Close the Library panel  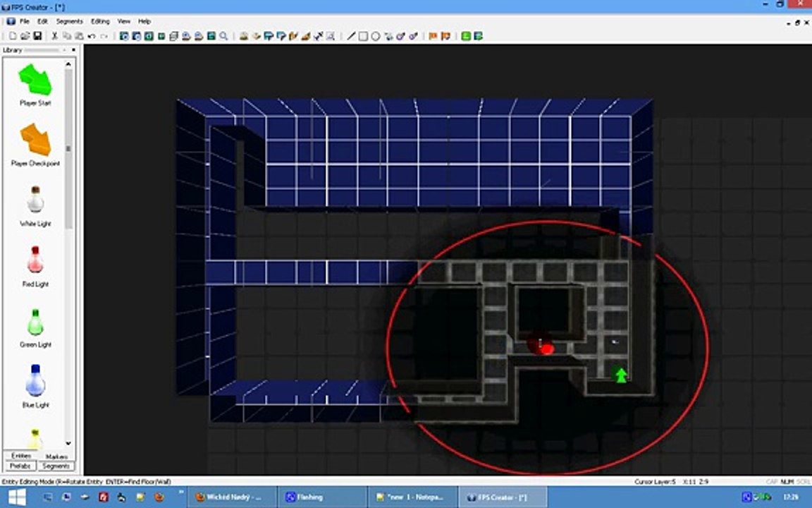[x=73, y=50]
